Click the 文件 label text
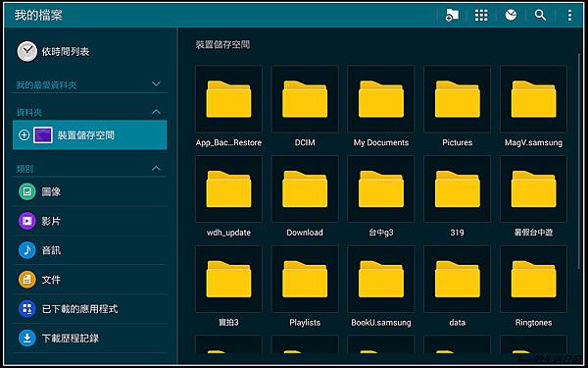 click(51, 280)
